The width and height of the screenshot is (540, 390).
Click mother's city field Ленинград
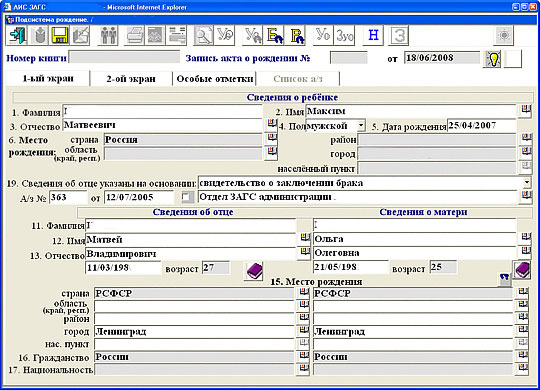click(413, 331)
